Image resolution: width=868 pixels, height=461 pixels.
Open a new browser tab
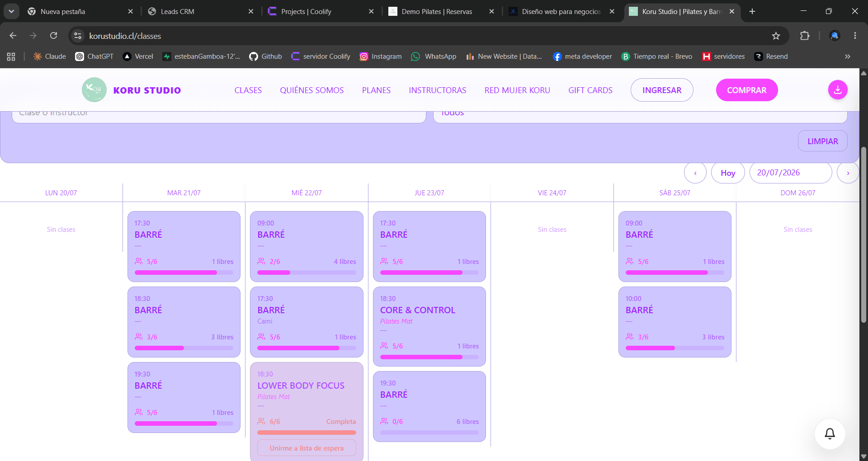coord(752,11)
